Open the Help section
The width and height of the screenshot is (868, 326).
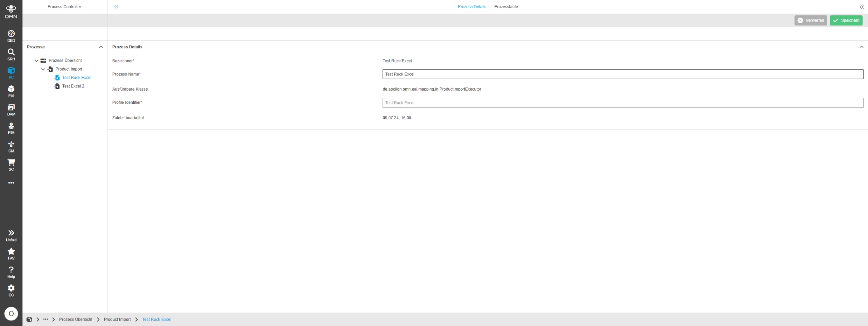(11, 272)
